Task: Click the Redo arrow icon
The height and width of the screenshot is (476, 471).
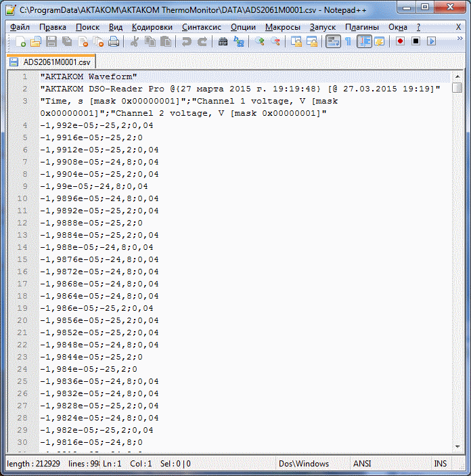Action: 202,41
